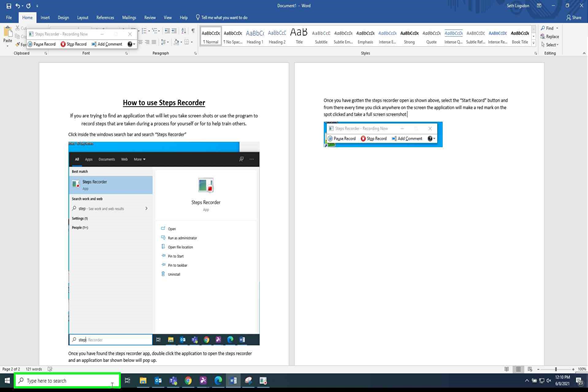Open Microsoft Edge from the taskbar

tap(218, 381)
